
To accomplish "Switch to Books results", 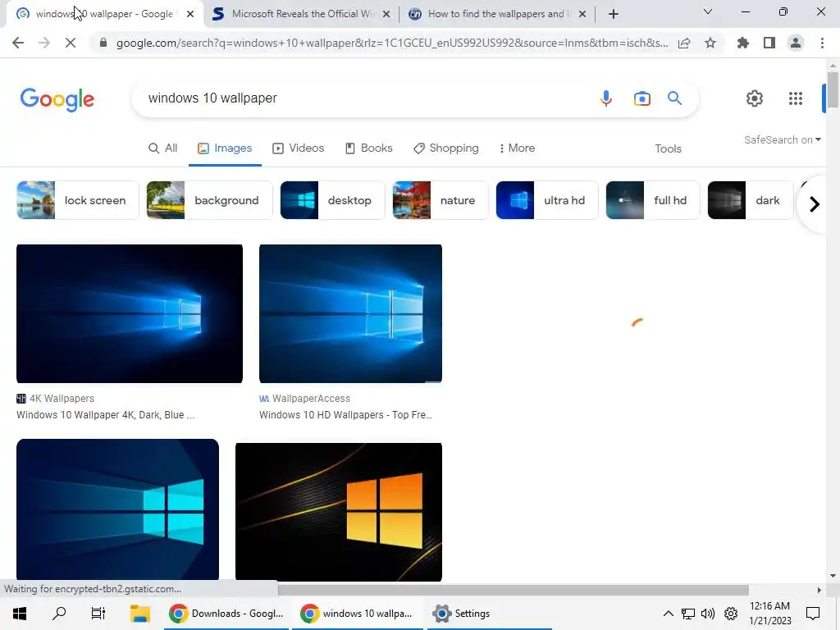I will [x=369, y=148].
